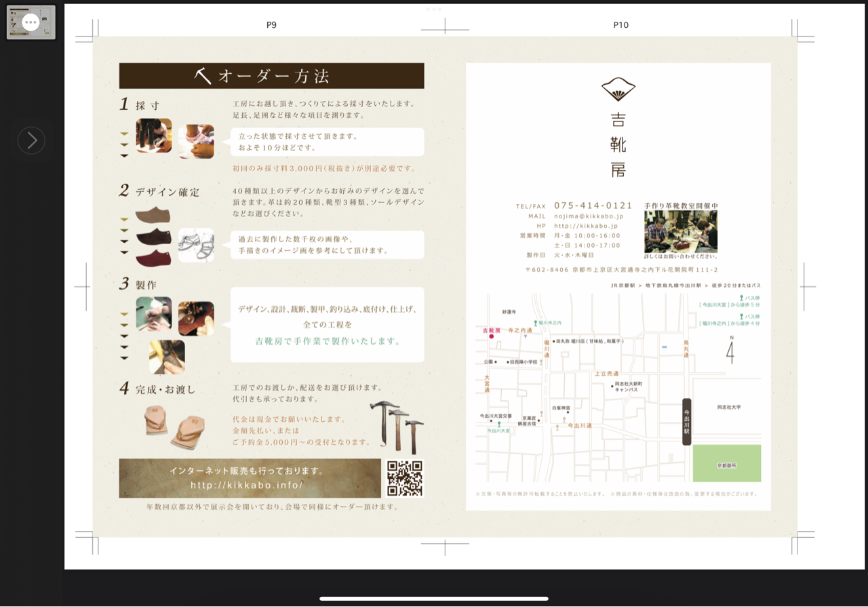
Task: Click the fan-shaped logo above 吉靴房
Action: [x=618, y=89]
